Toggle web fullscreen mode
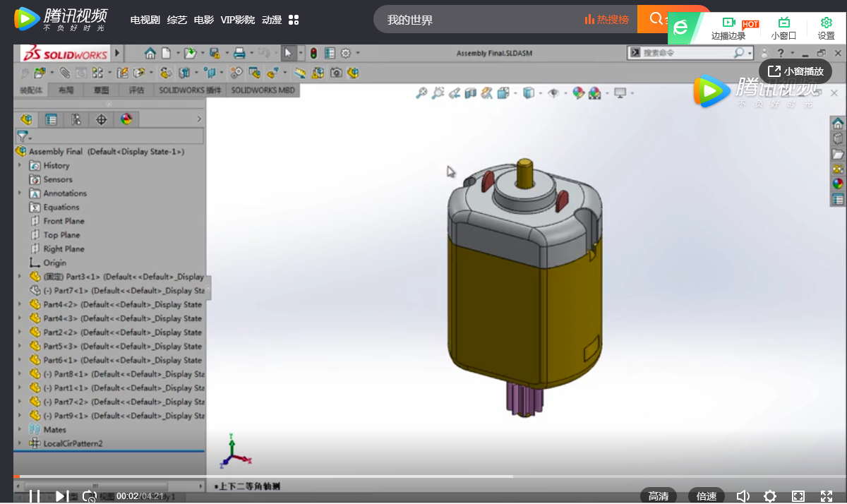Image resolution: width=847 pixels, height=504 pixels. (798, 496)
